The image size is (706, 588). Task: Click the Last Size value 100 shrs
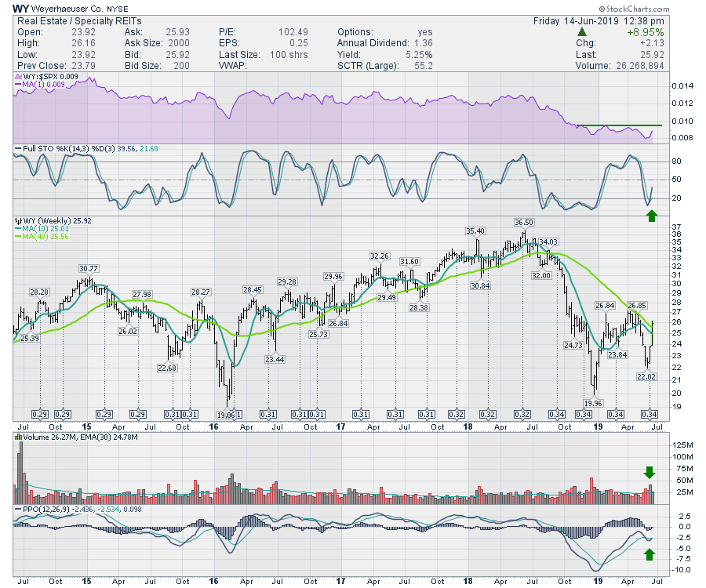click(x=289, y=55)
